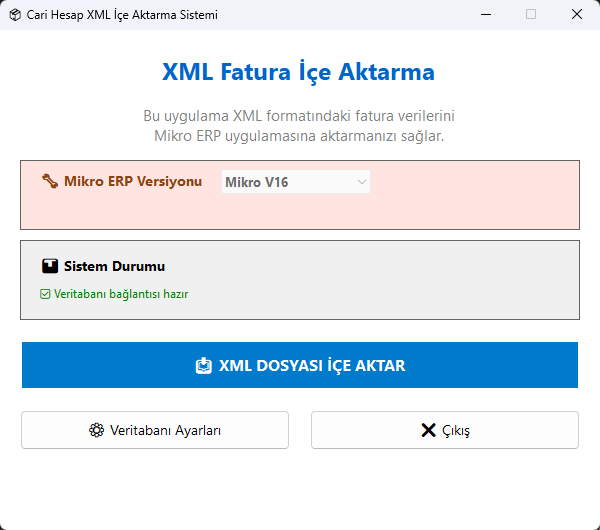The image size is (600, 530).
Task: Expand the dropdown arrow of the version selector
Action: coord(361,182)
